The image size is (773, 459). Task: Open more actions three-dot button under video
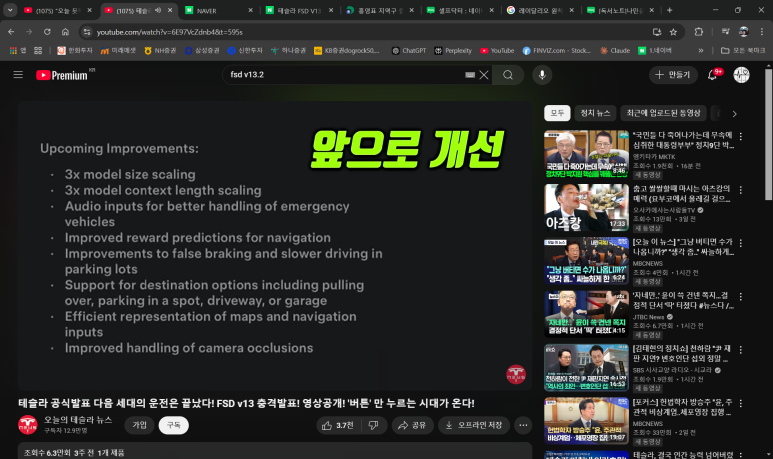[x=523, y=425]
